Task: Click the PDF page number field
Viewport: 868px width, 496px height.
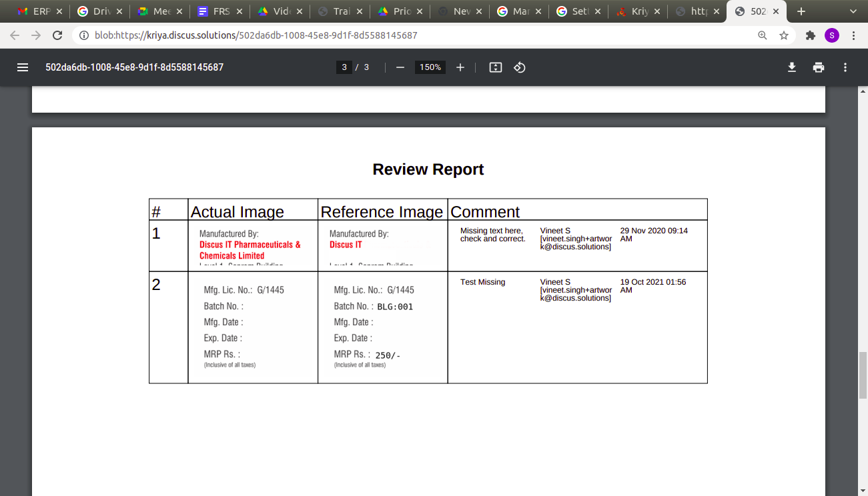Action: [x=344, y=67]
